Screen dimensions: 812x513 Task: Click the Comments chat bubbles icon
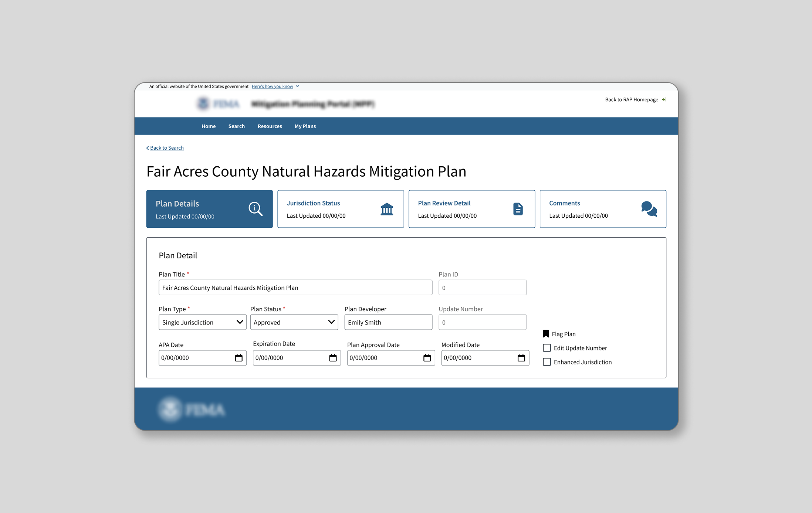pyautogui.click(x=649, y=209)
